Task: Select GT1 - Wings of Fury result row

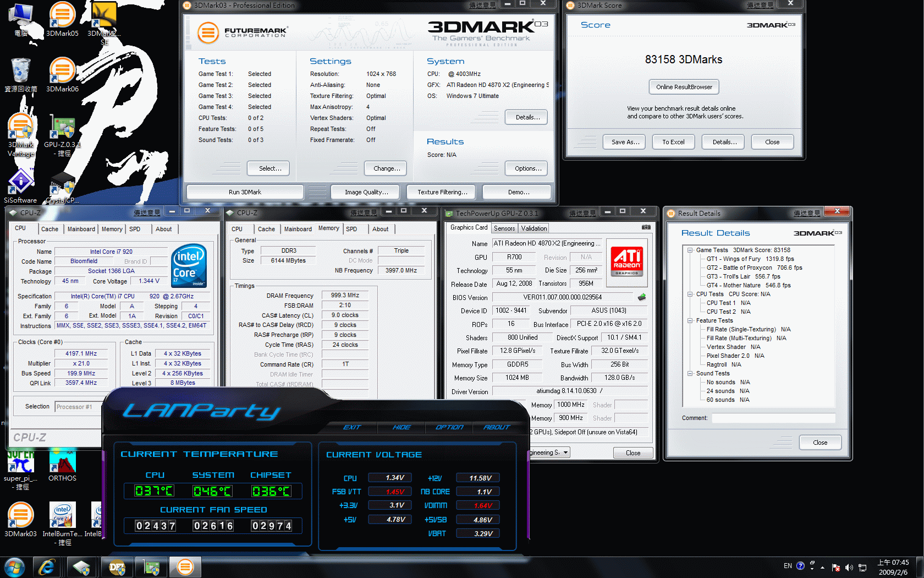Action: click(x=750, y=259)
